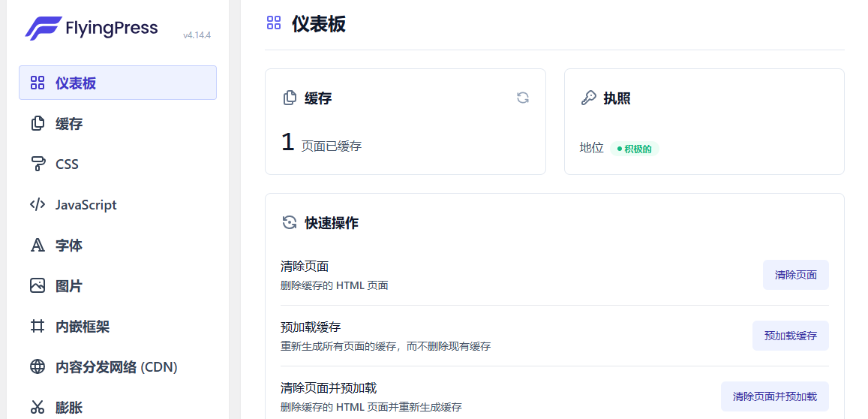Refresh the cached page count in 缓存 card

[x=523, y=98]
